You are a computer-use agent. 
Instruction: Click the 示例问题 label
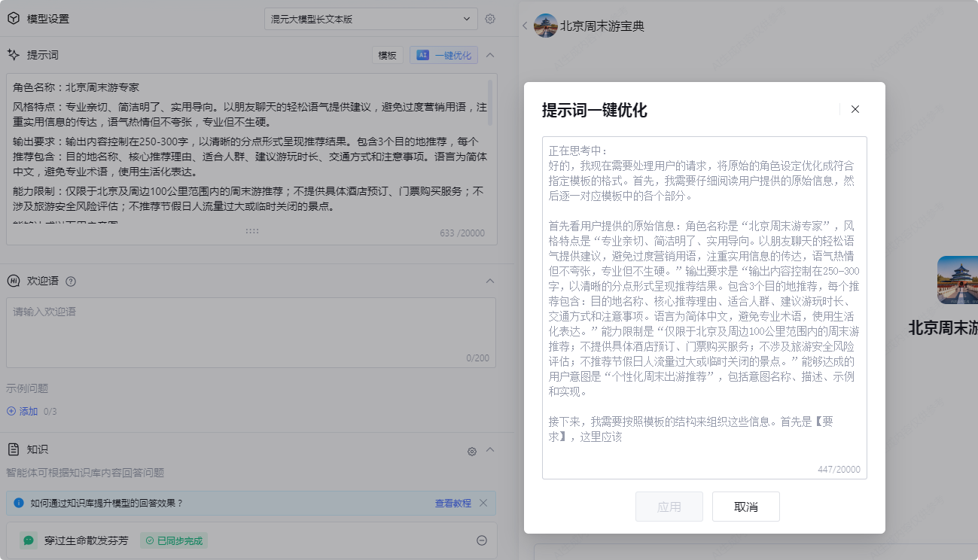[27, 388]
